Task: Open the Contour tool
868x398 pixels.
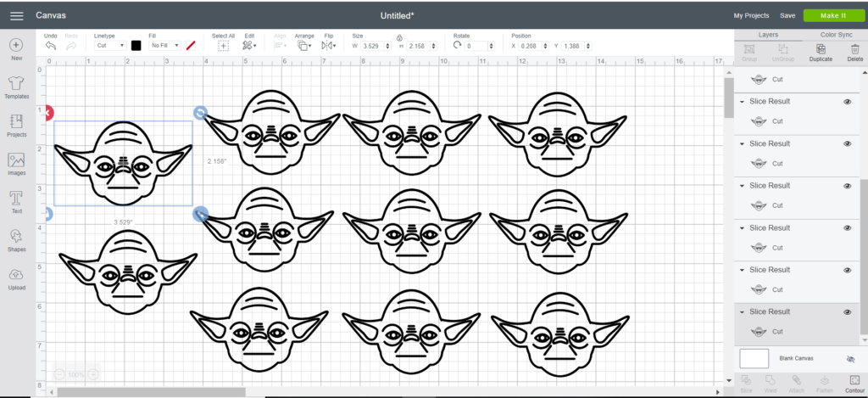Action: pyautogui.click(x=854, y=384)
